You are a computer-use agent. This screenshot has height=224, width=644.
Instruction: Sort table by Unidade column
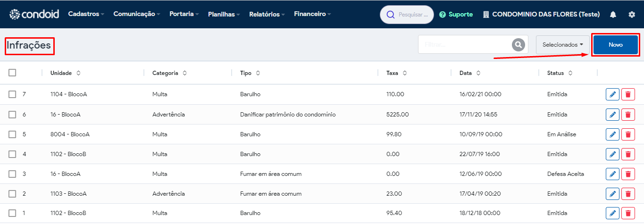66,73
